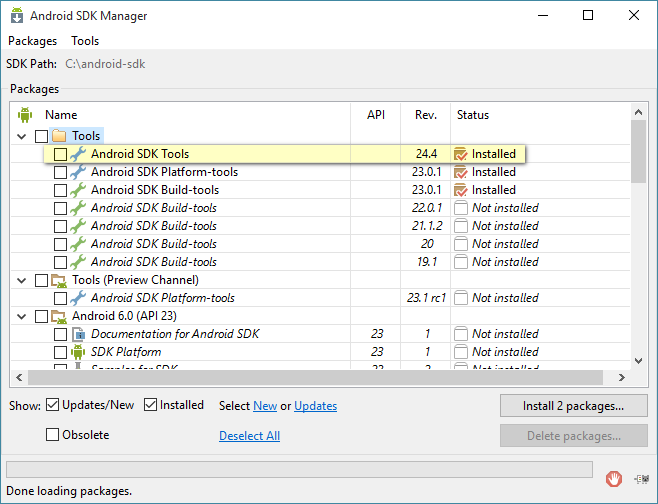Click the scroll left arrow of packages list

[19, 377]
